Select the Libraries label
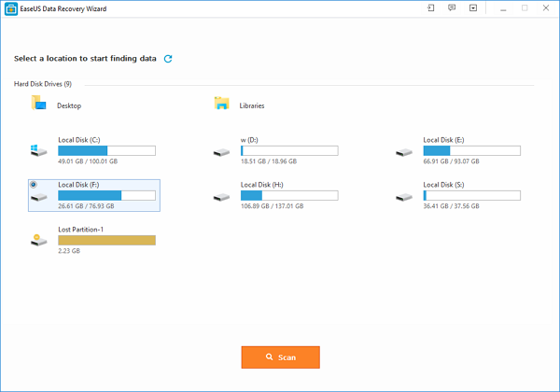Viewport: 560px width, 392px height. (252, 105)
